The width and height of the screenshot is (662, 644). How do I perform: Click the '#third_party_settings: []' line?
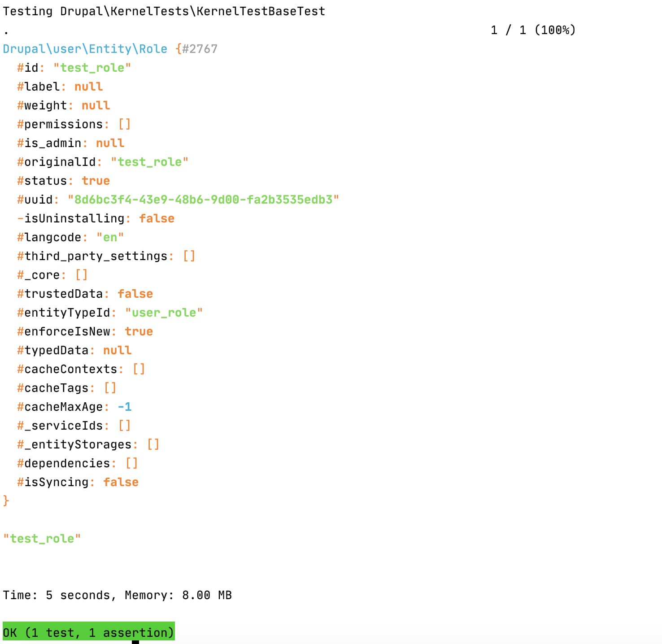point(106,256)
